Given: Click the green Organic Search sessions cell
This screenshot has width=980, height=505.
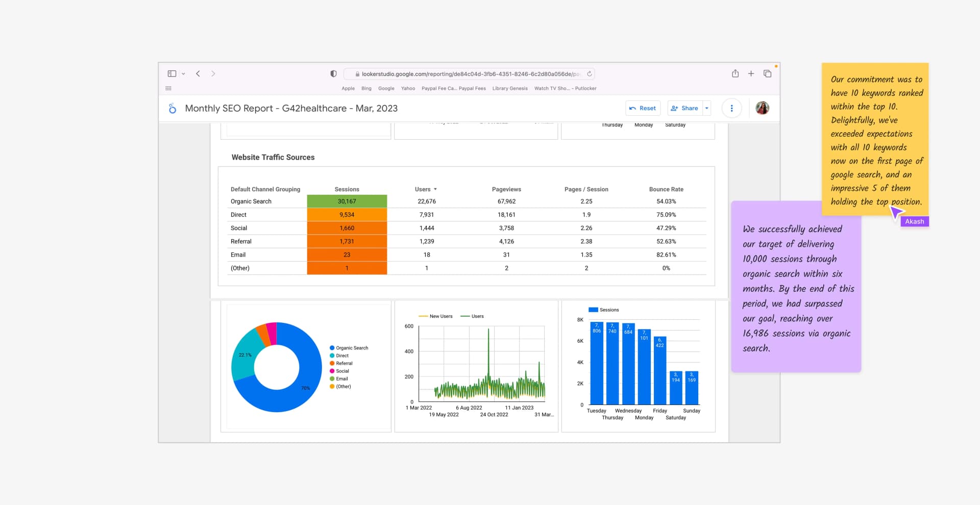Looking at the screenshot, I should point(347,201).
